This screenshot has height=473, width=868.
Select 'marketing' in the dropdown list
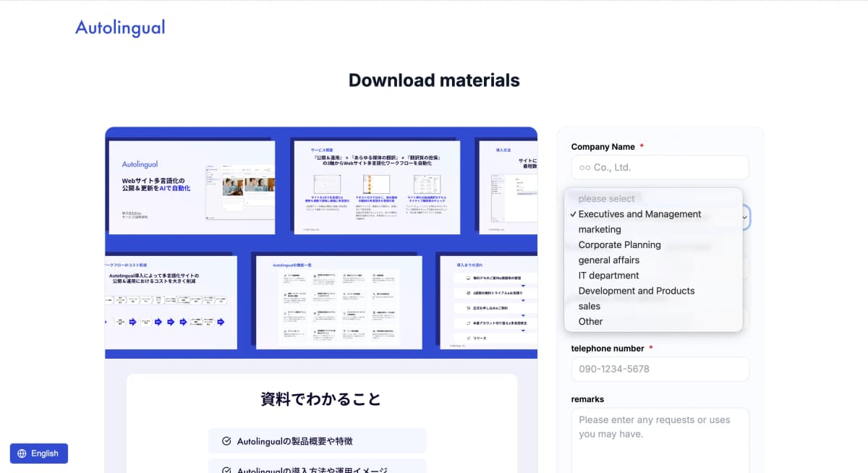pyautogui.click(x=653, y=229)
